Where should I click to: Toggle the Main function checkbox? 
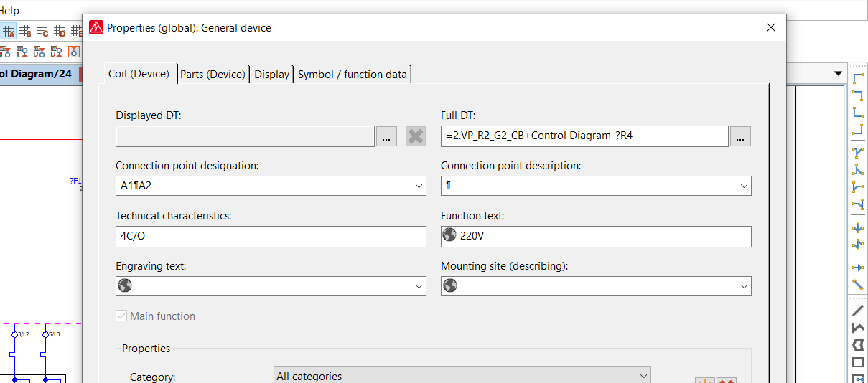122,316
